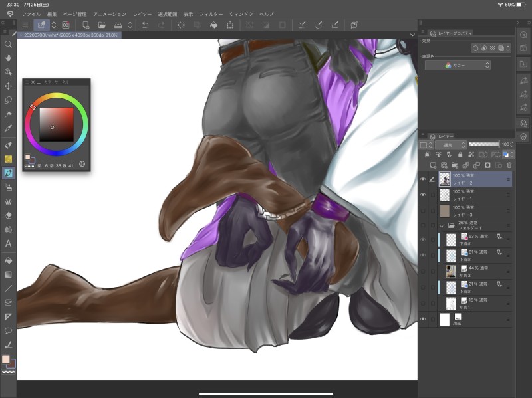Select the hand move tool

[9, 58]
